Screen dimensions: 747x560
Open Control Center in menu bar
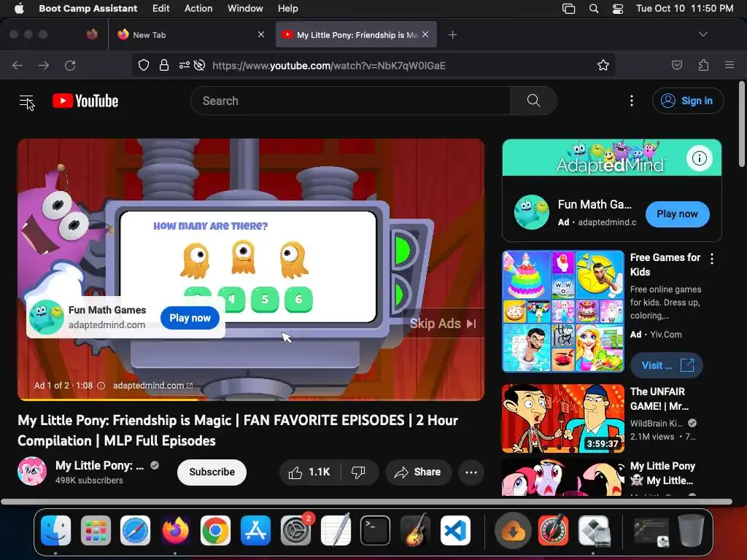(x=617, y=8)
